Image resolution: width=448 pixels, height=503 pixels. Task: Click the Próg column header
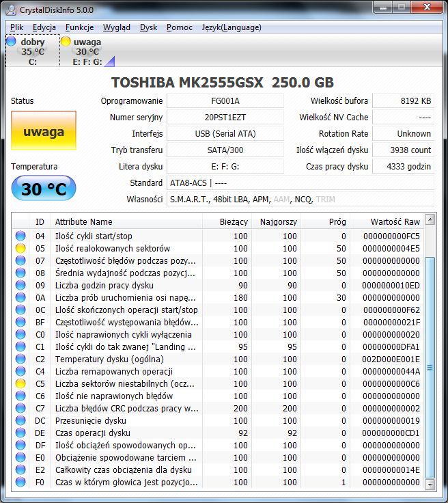(x=325, y=222)
